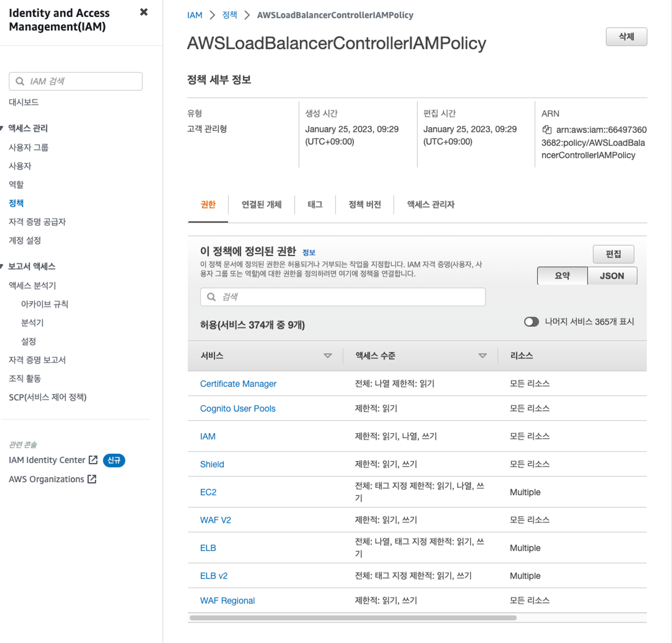Switch permissions view to JSON
Image resolution: width=672 pixels, height=643 pixels.
612,276
